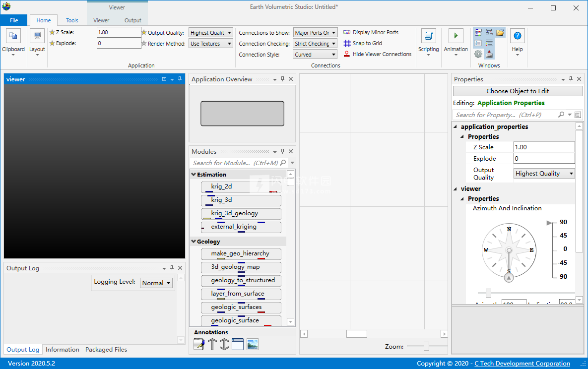Screen dimensions: 588x369
Task: Toggle the Output Quality favorite star
Action: coord(144,33)
